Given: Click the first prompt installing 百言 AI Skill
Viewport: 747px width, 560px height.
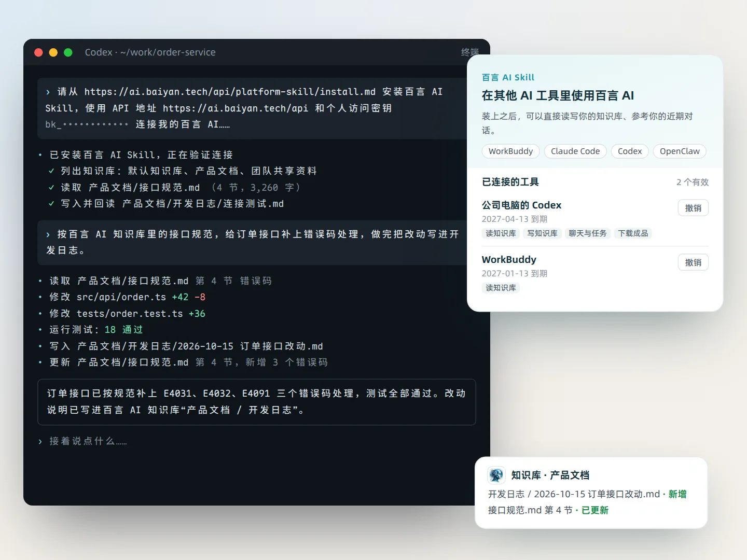Looking at the screenshot, I should point(253,108).
